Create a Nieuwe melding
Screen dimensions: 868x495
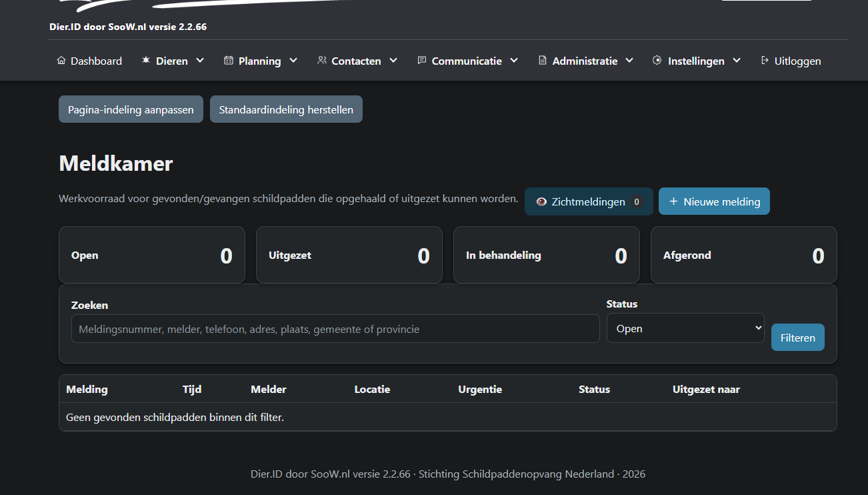714,201
